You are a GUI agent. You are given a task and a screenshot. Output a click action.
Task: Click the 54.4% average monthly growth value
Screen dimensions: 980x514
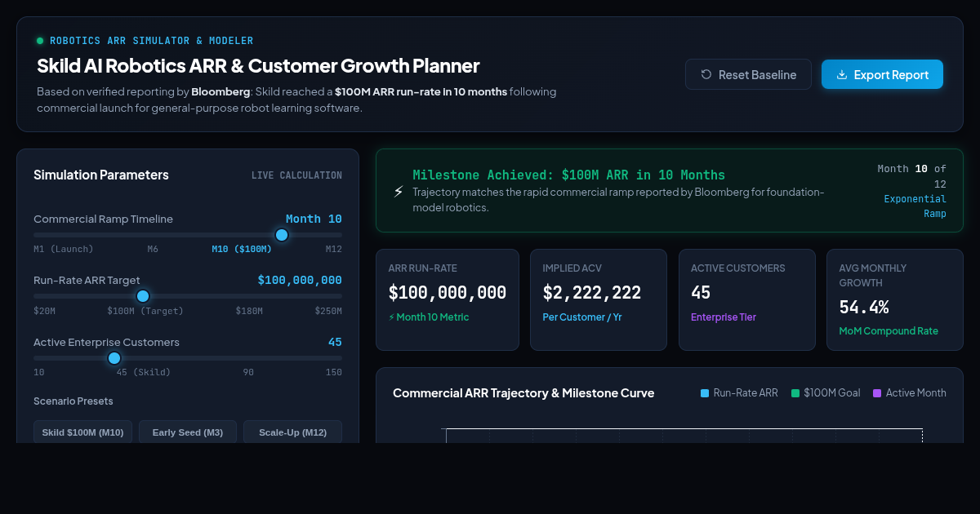pyautogui.click(x=864, y=308)
